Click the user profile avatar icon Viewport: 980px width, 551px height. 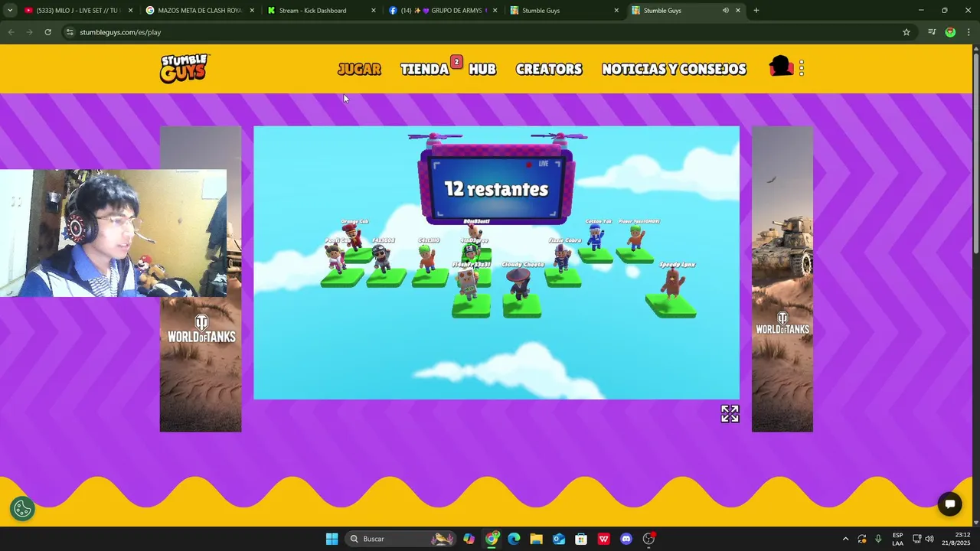[x=781, y=67]
